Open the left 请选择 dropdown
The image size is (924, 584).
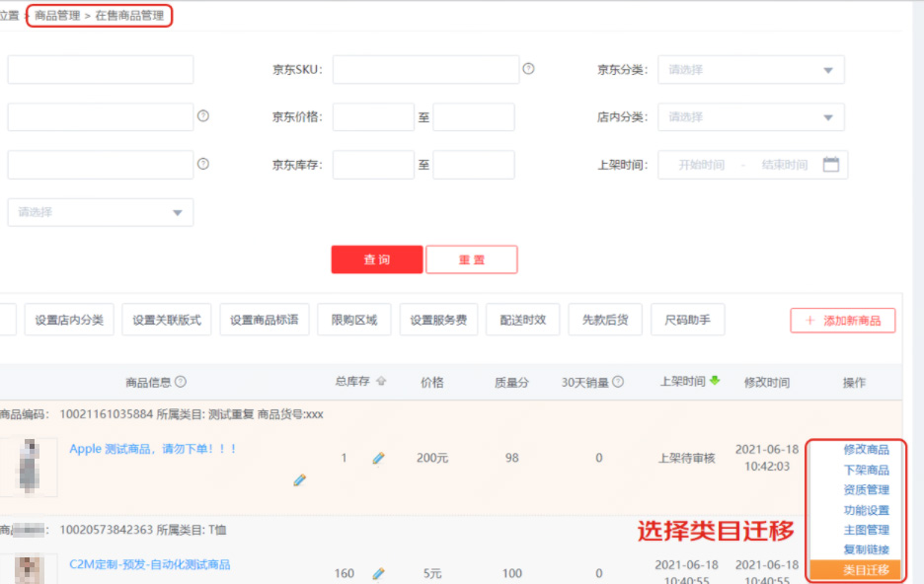[99, 212]
